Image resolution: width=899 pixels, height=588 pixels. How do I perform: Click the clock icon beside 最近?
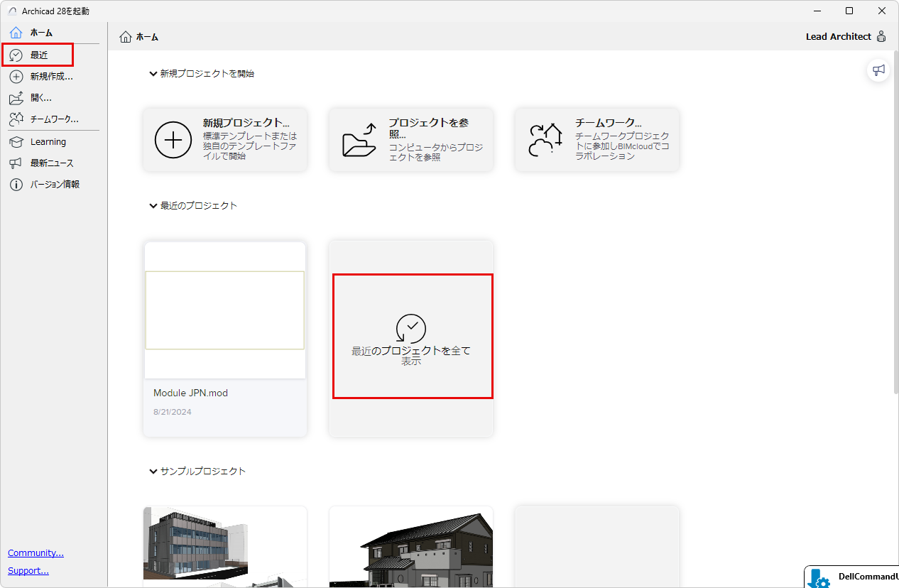click(16, 55)
